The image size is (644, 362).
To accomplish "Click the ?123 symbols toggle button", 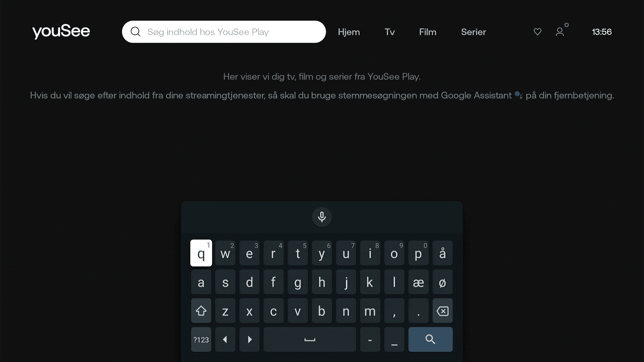I will [201, 340].
